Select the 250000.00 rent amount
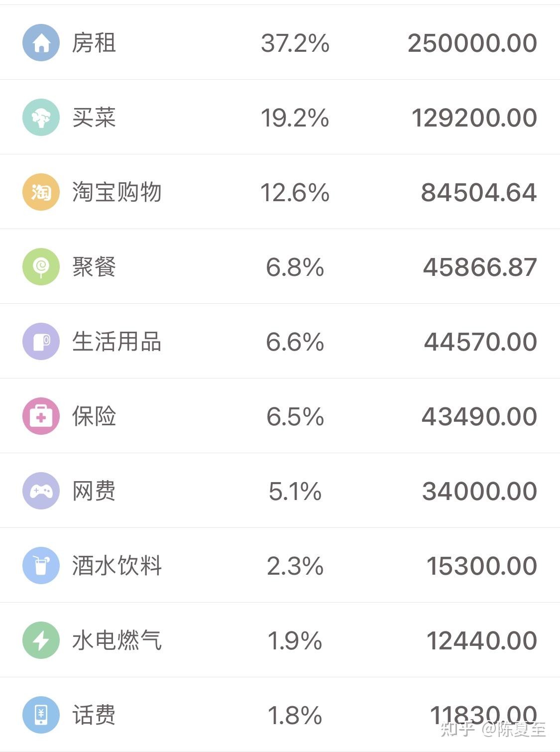This screenshot has width=560, height=752. pos(472,43)
